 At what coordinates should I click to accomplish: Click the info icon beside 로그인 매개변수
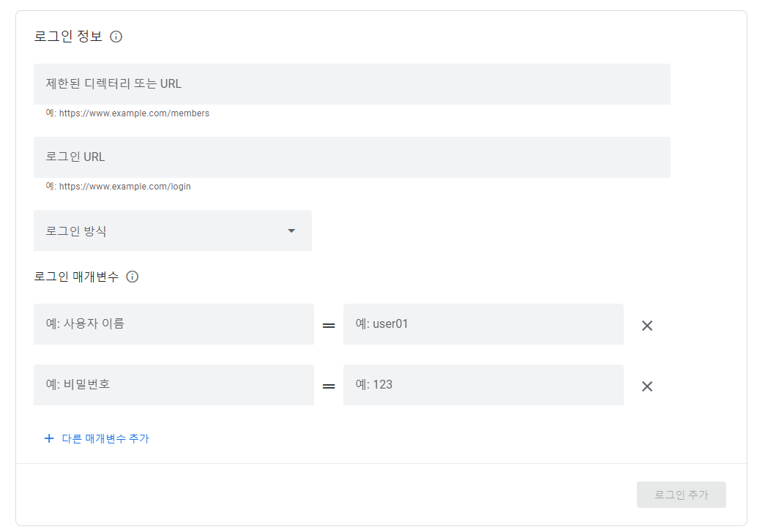(x=133, y=277)
